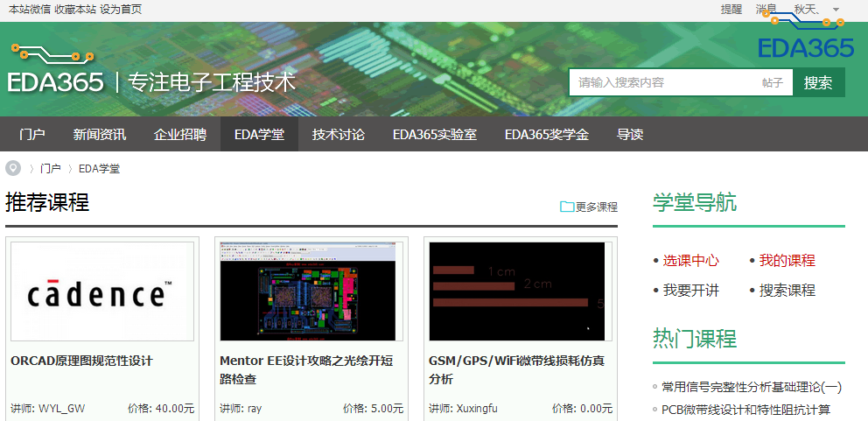The image size is (868, 421).
Task: Click the 收藏本站 link
Action: tap(74, 10)
